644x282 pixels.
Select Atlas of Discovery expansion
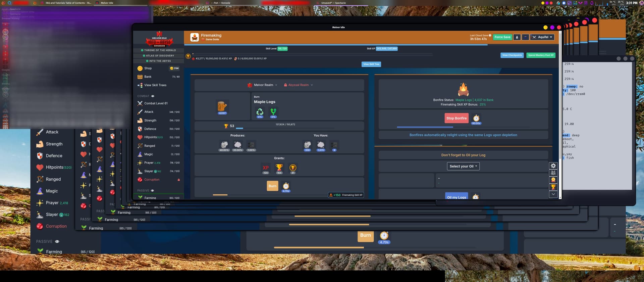click(158, 56)
